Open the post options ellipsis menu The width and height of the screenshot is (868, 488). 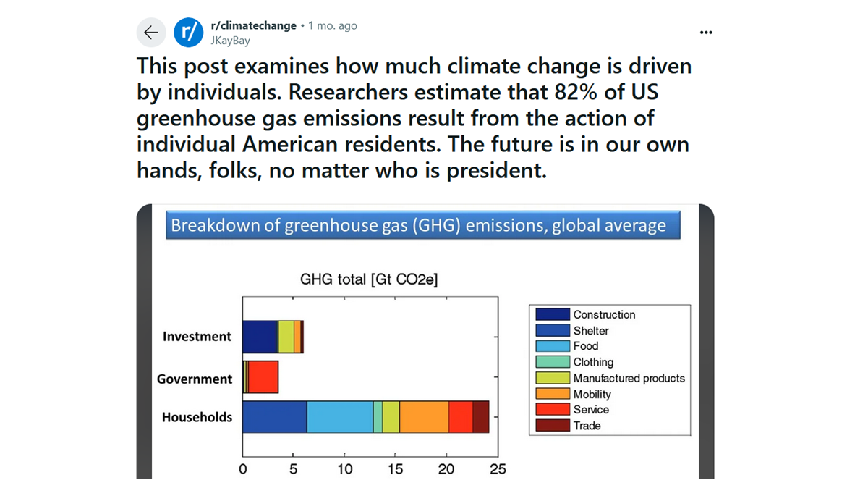707,33
